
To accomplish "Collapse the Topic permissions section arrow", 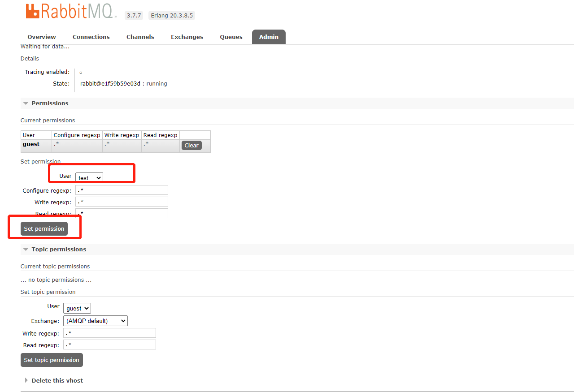I will click(26, 249).
